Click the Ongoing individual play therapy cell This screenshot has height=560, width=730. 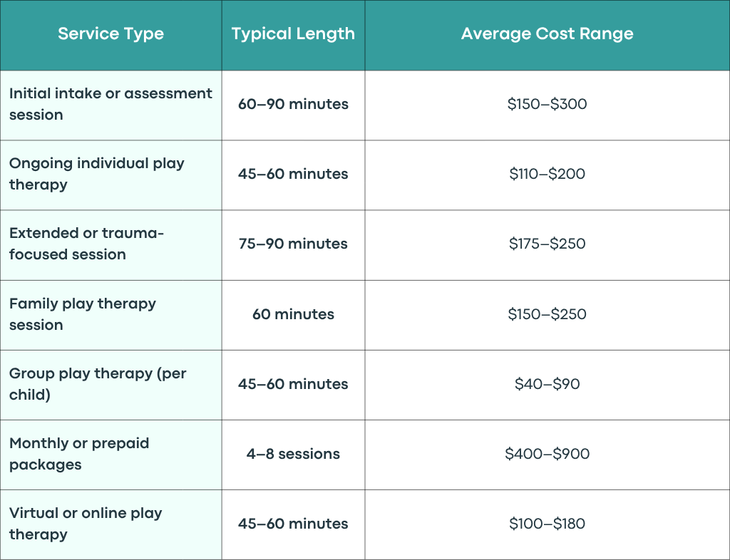(x=110, y=175)
